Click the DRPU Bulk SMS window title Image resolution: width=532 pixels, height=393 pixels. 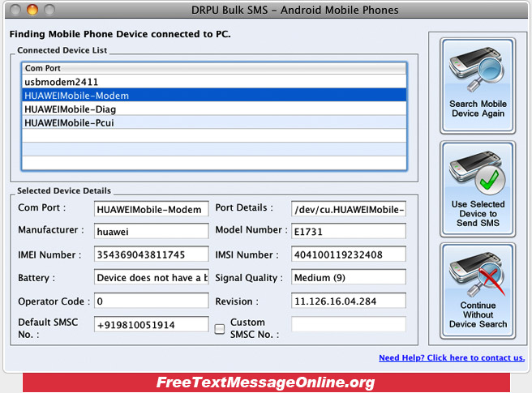click(x=295, y=11)
